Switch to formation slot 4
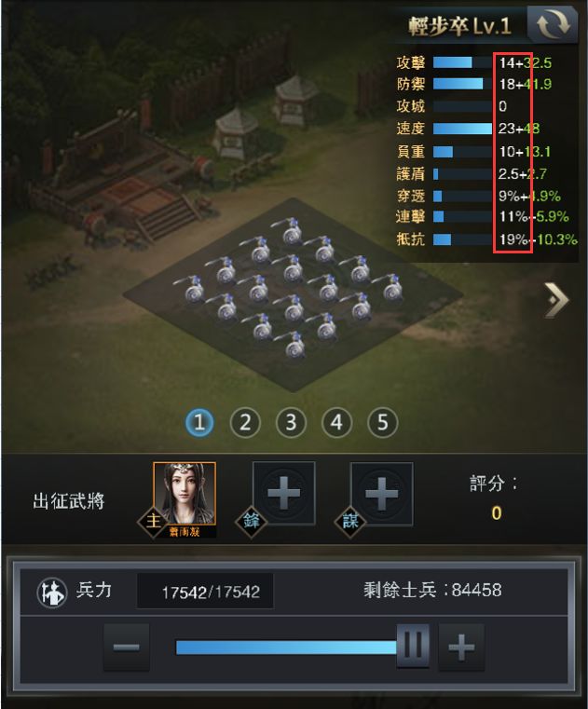 pyautogui.click(x=336, y=423)
